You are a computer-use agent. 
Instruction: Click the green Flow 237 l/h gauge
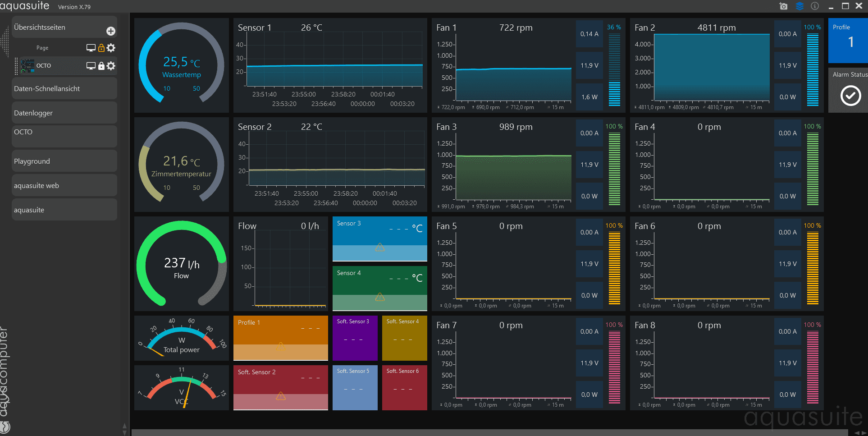[x=182, y=264]
